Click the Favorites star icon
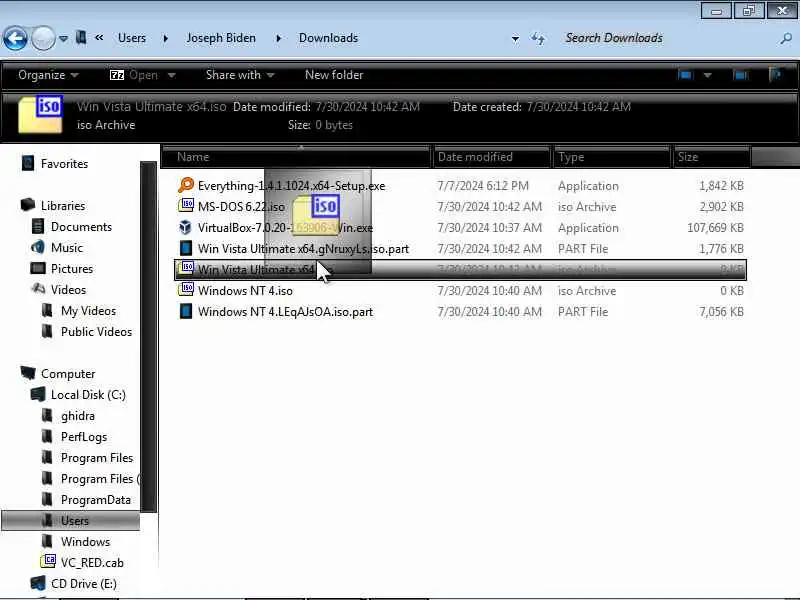Screen dimensions: 800x600 29,163
